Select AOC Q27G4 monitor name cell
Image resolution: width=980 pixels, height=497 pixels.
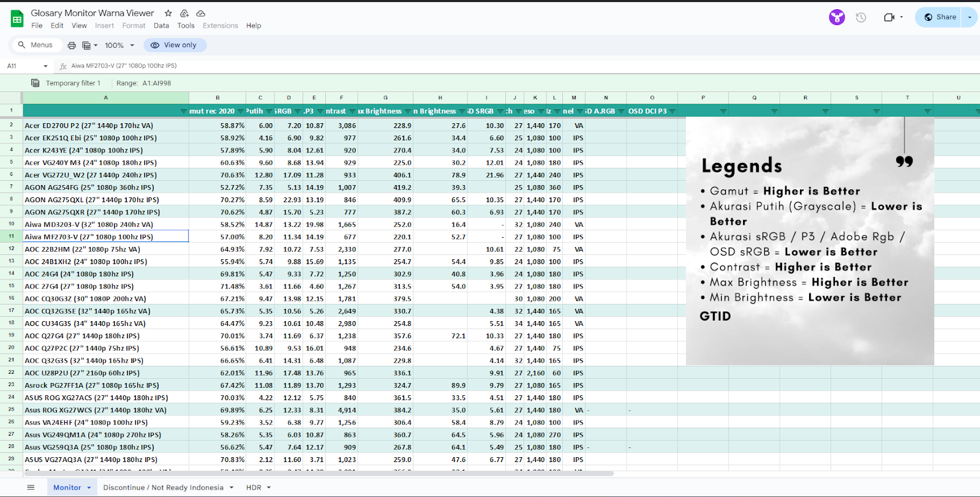tap(105, 336)
